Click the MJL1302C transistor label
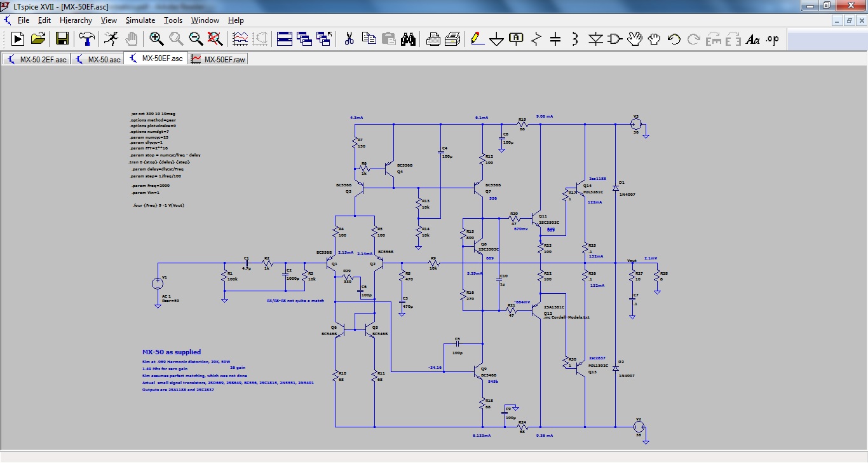The width and height of the screenshot is (868, 463). coord(598,366)
